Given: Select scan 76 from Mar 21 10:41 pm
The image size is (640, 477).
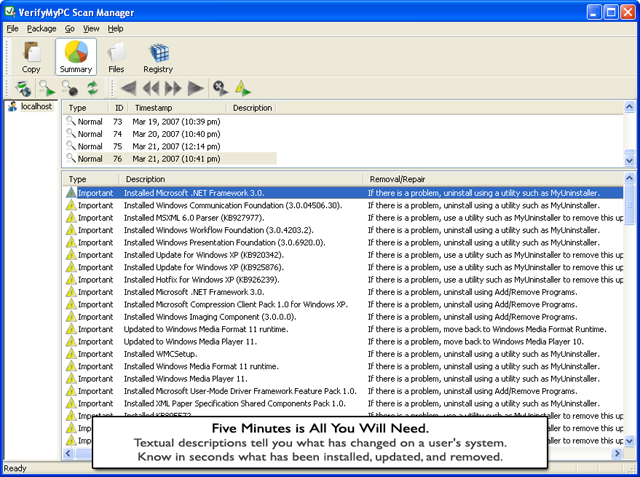Looking at the screenshot, I should [171, 158].
